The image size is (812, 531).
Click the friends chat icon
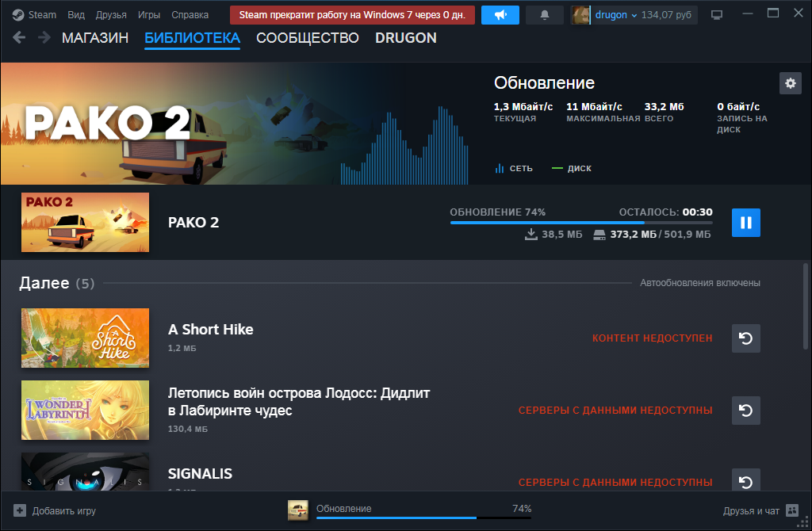click(x=792, y=511)
